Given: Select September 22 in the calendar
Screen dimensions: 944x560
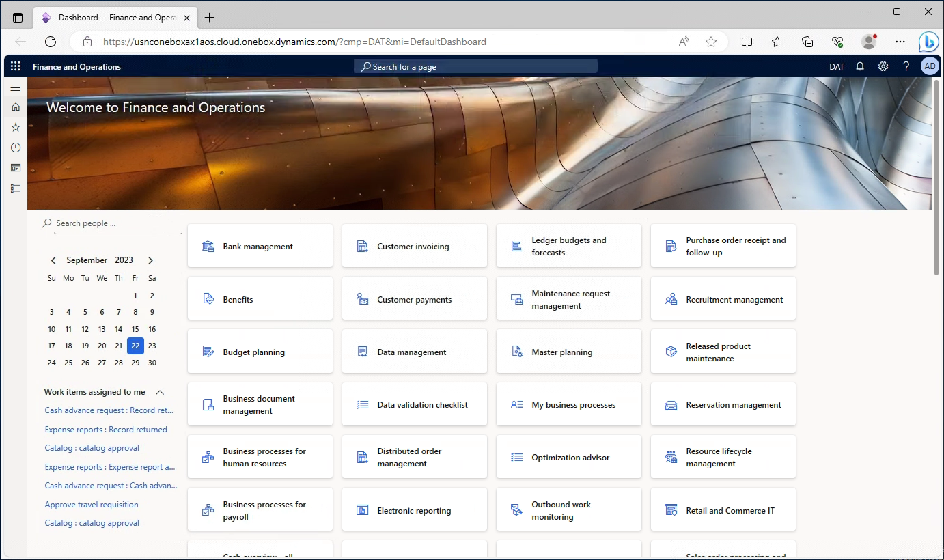Looking at the screenshot, I should click(x=135, y=346).
